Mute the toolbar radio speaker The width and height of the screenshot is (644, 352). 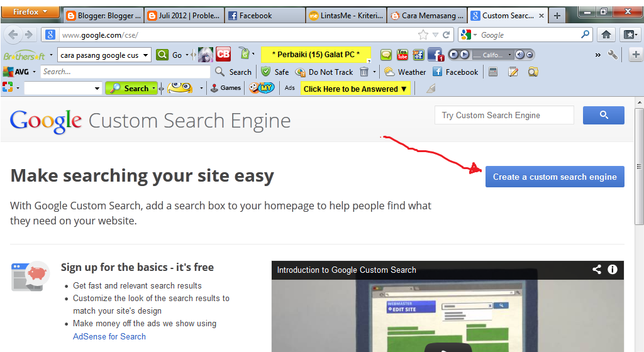coord(520,55)
